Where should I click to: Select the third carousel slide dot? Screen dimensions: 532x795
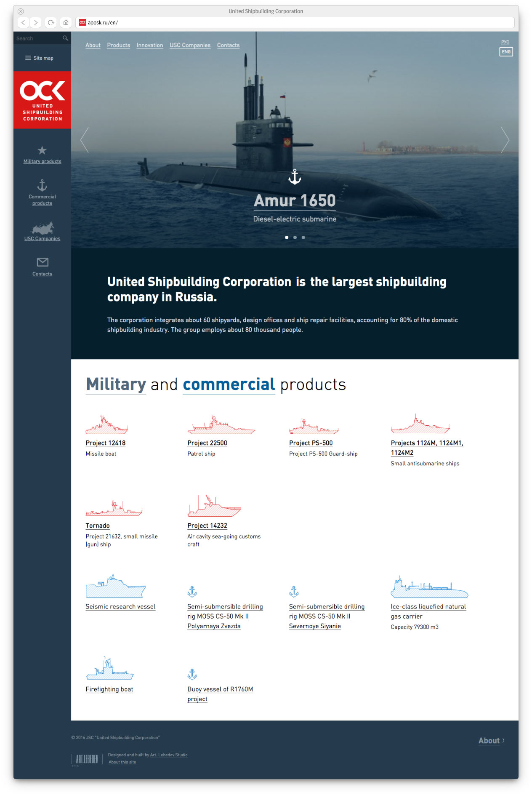pos(303,237)
